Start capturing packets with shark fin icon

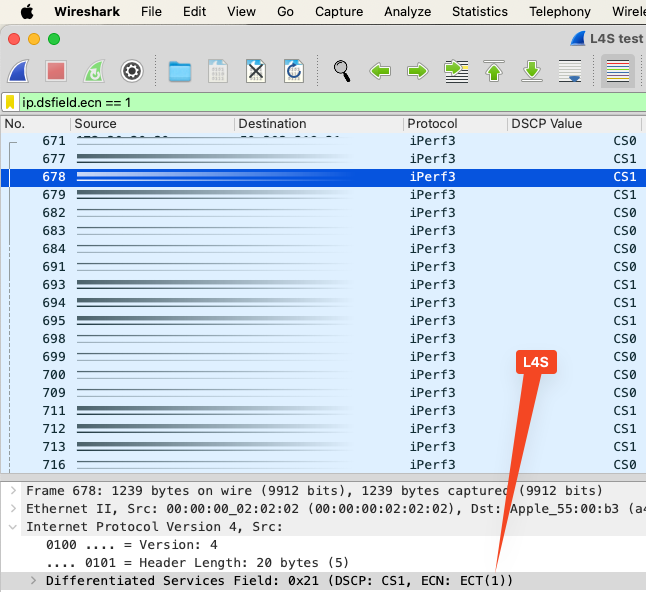pos(19,71)
